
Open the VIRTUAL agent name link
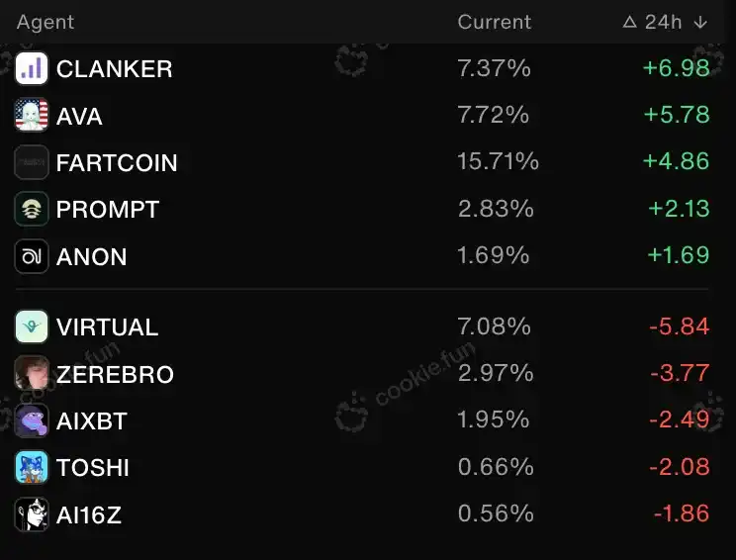pyautogui.click(x=107, y=327)
